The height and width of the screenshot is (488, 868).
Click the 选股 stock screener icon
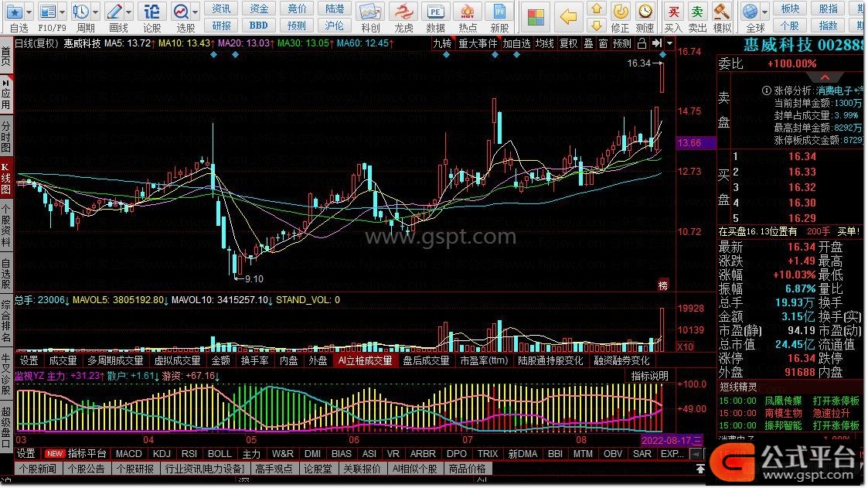click(181, 12)
